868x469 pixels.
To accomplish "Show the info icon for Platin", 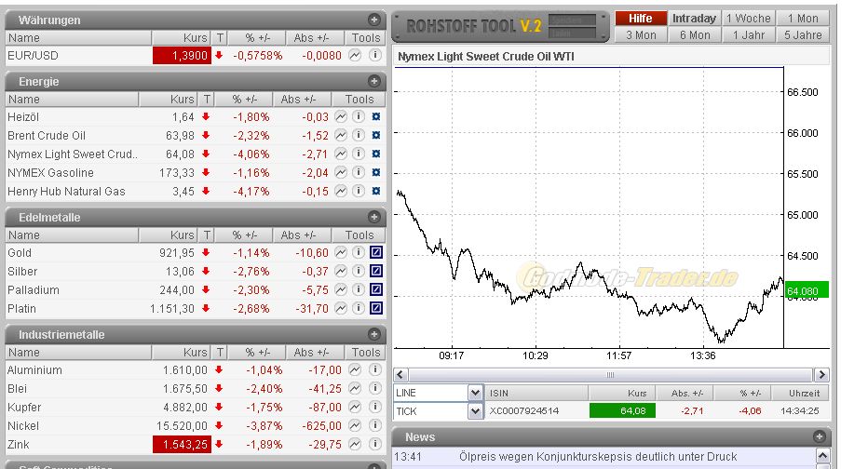I will tap(359, 308).
